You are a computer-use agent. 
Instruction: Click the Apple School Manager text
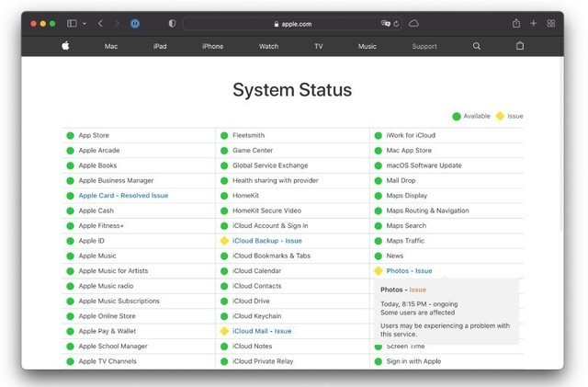click(x=113, y=346)
